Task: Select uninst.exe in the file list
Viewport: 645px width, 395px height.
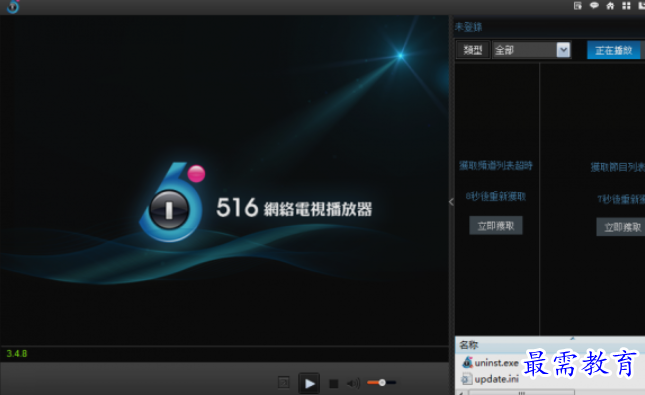Action: point(490,363)
